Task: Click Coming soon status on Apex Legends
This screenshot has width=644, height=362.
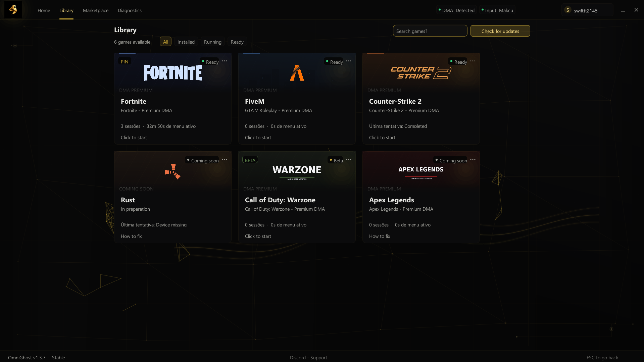Action: (x=451, y=160)
